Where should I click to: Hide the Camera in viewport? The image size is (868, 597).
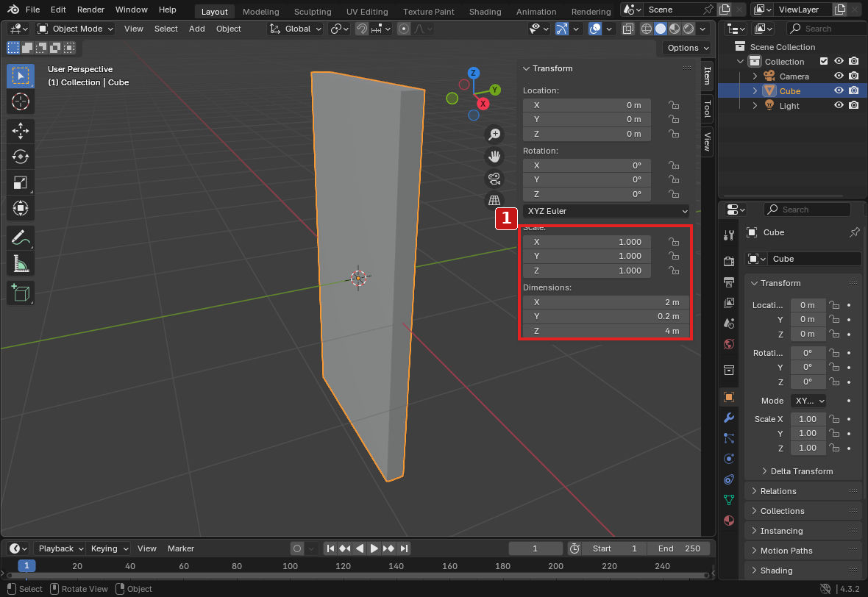tap(839, 76)
